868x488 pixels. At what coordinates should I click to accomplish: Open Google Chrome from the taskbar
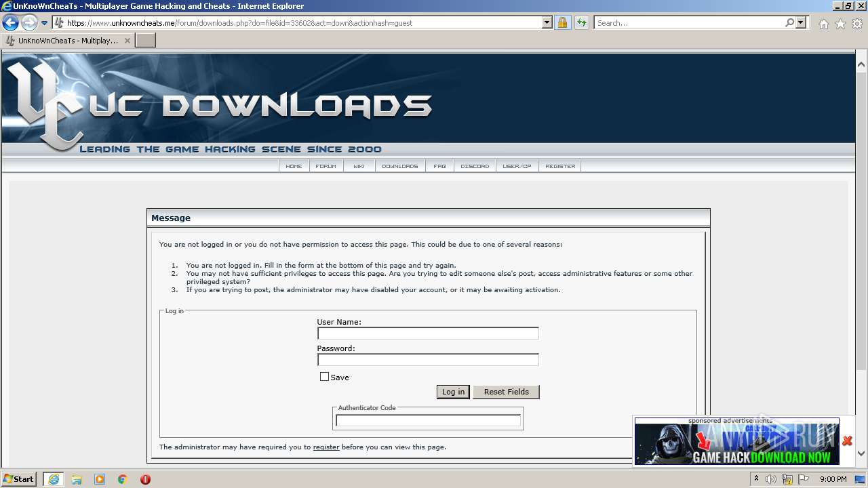[x=123, y=479]
